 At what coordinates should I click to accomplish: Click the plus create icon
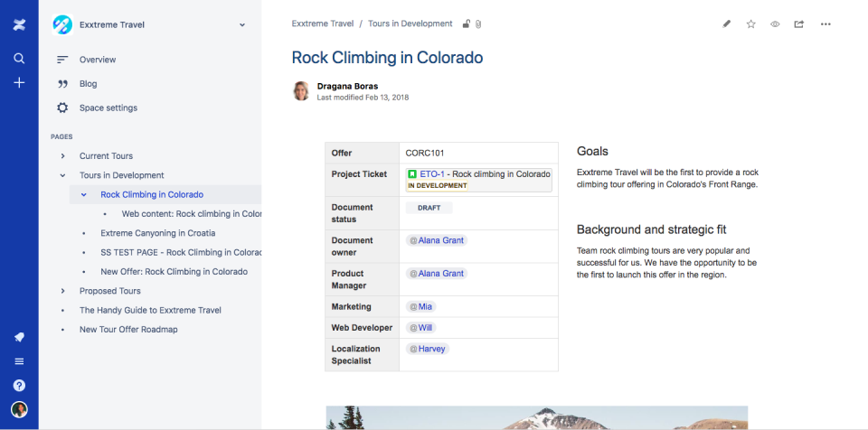click(19, 82)
